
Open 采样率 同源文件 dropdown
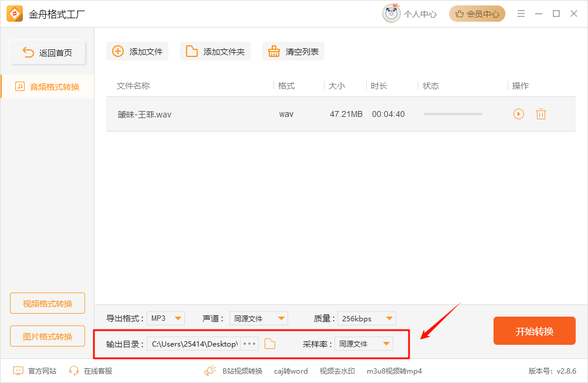tap(364, 344)
